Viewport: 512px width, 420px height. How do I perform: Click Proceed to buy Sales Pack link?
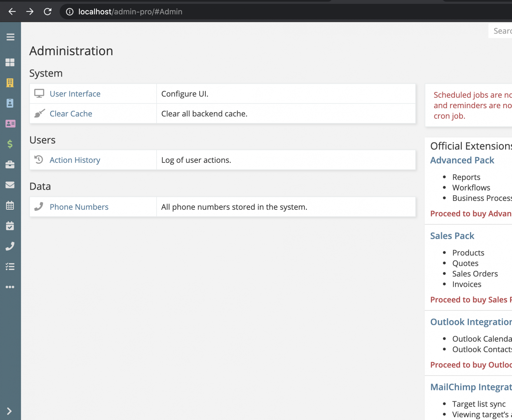coord(471,300)
